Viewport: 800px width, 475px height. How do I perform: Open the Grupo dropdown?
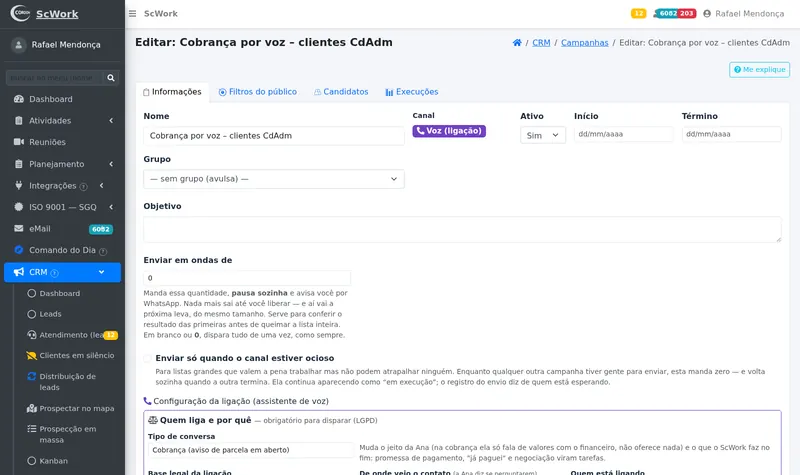click(274, 179)
